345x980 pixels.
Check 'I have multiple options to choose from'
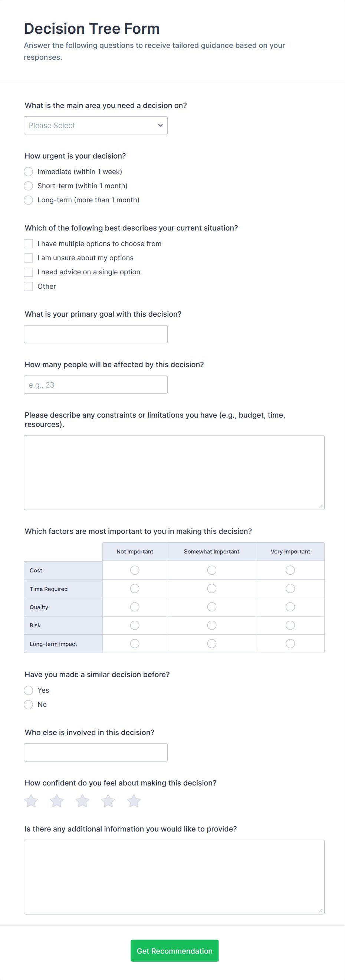point(28,244)
